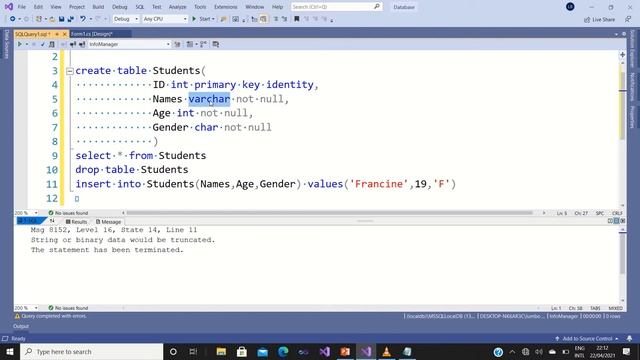Open the InfoManager database dropdown

tap(129, 44)
